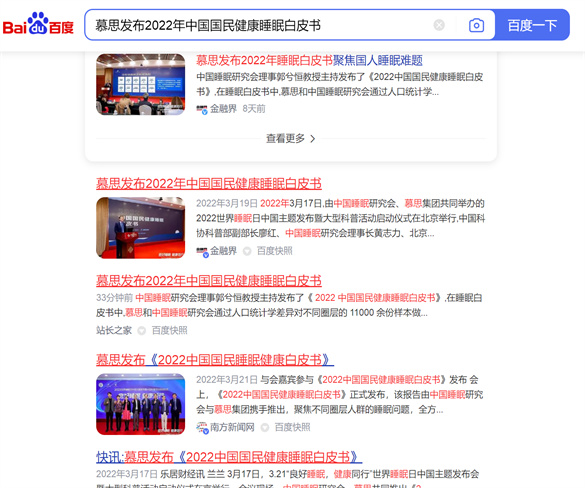Click the 2022年3月19日 date text

pyautogui.click(x=227, y=203)
